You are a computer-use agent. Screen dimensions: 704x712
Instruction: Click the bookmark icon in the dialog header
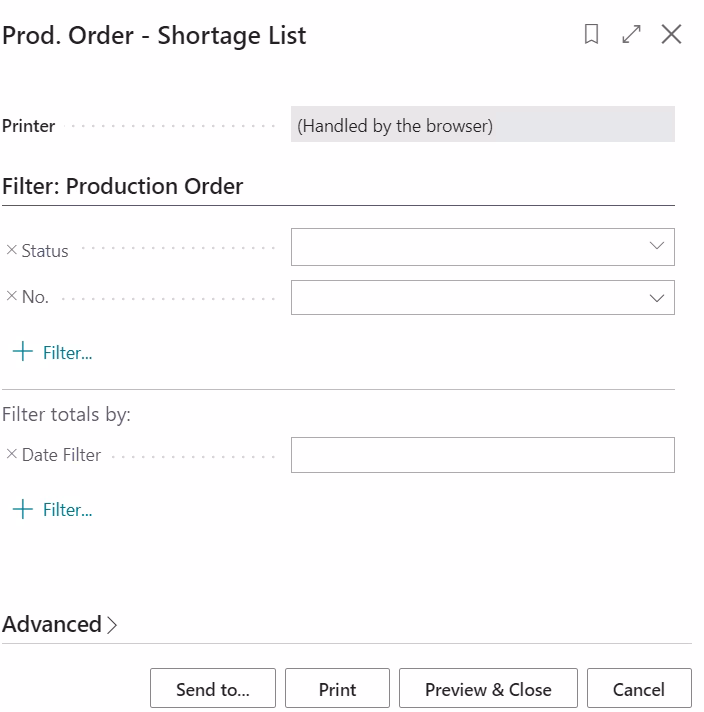pyautogui.click(x=591, y=35)
